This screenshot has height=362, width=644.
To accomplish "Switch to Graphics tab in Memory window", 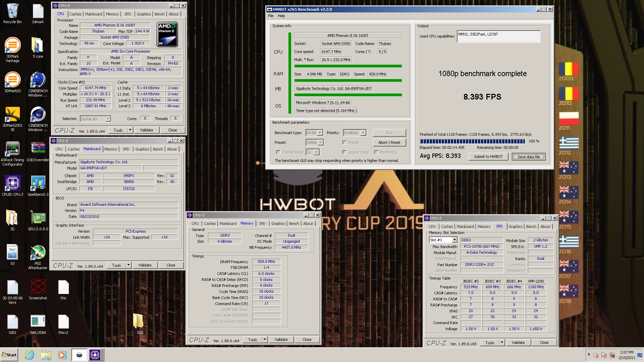I will click(278, 224).
